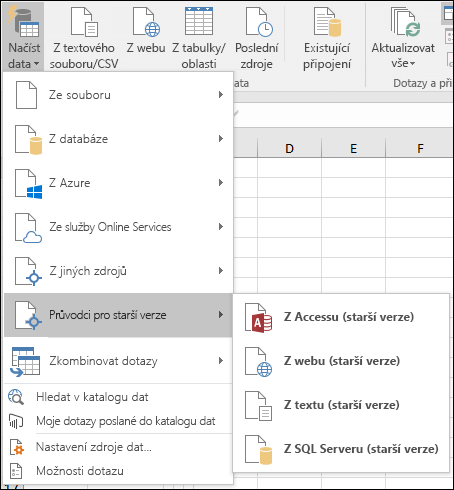Screen dimensions: 454x490
Task: Choose Z webu (starší verze)
Action: click(341, 361)
